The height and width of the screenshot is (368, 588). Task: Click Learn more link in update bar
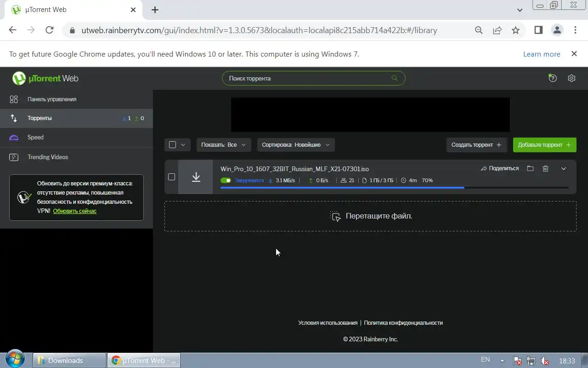pyautogui.click(x=542, y=54)
